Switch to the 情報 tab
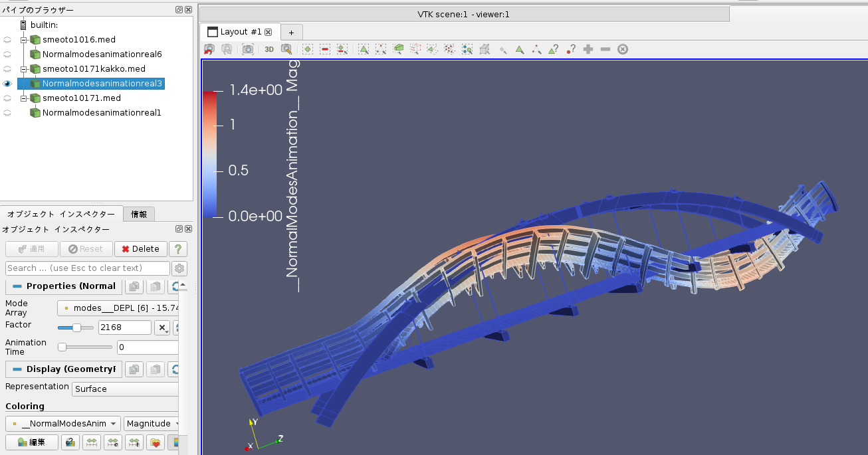This screenshot has height=455, width=868. click(x=140, y=214)
